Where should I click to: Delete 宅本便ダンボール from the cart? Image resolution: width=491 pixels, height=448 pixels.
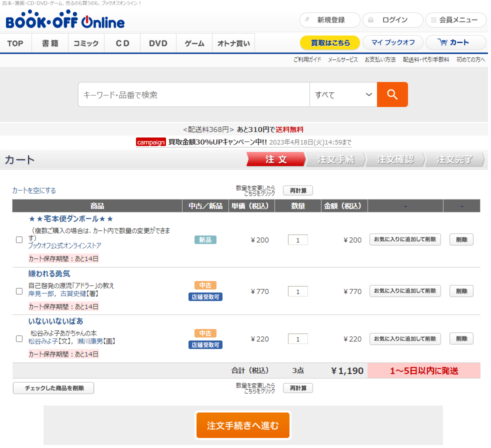461,239
